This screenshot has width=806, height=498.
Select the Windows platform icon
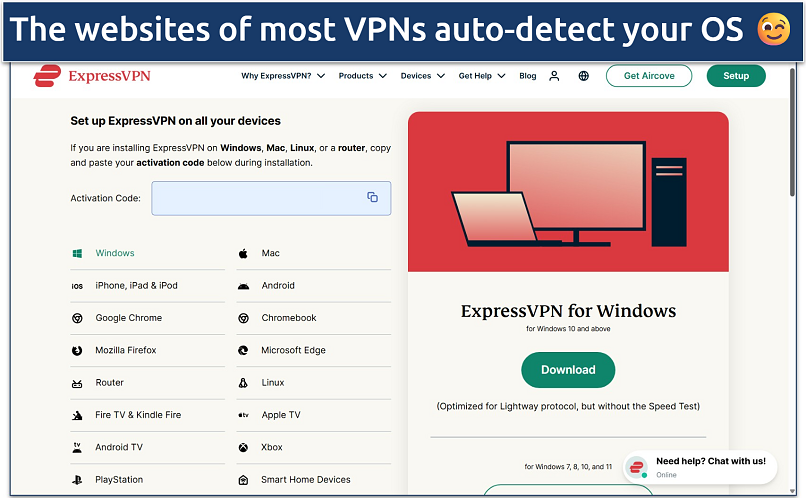(77, 254)
